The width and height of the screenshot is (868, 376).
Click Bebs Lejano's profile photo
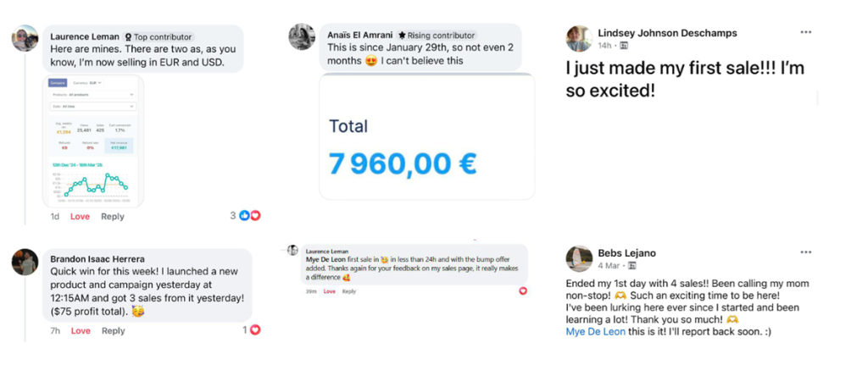(x=580, y=258)
